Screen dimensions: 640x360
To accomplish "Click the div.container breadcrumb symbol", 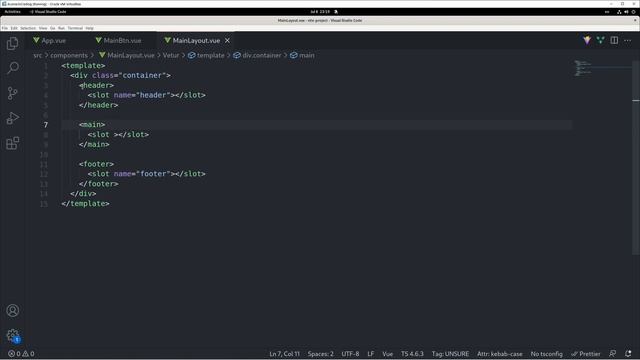I will [257, 55].
